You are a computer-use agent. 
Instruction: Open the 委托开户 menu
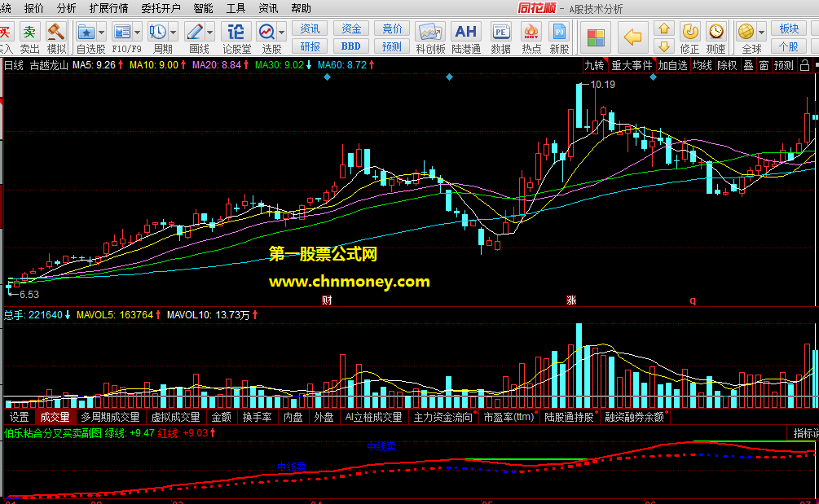coord(161,8)
